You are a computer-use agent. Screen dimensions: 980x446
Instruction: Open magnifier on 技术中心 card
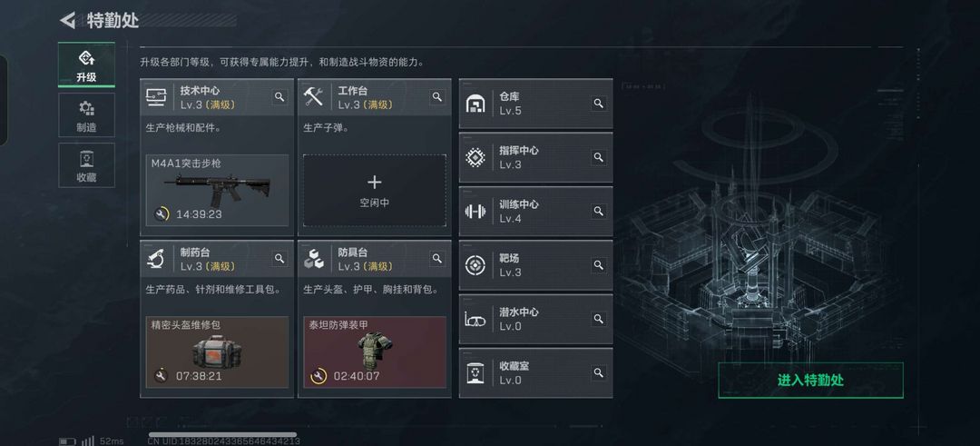279,96
